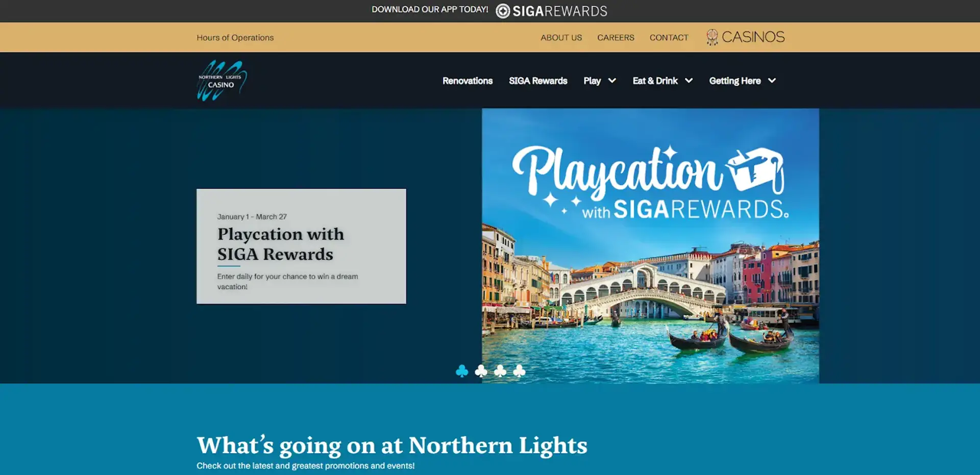
Task: Click the SIGAREWARDS wordmark in top banner
Action: [560, 11]
